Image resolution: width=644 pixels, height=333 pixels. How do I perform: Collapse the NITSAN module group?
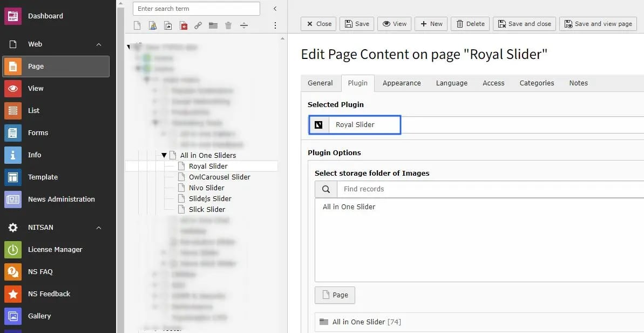coord(99,228)
